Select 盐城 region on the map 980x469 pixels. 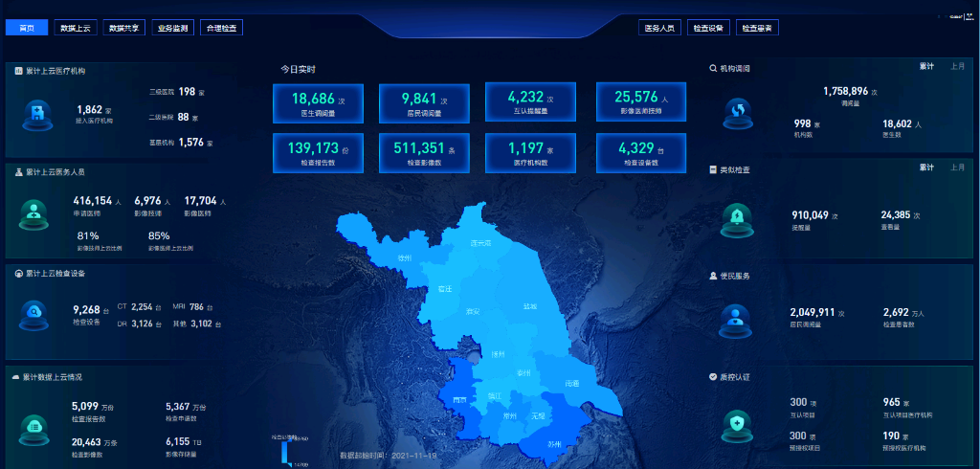coord(528,306)
